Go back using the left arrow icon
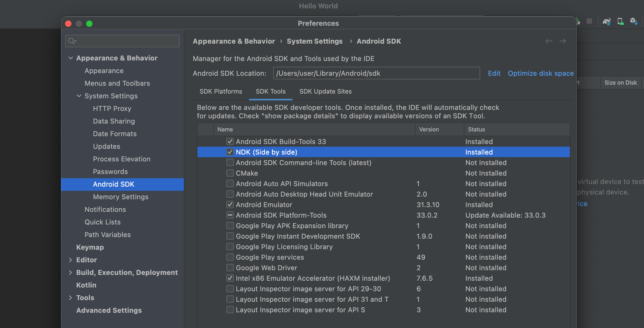Viewport: 644px width, 328px height. (x=548, y=41)
